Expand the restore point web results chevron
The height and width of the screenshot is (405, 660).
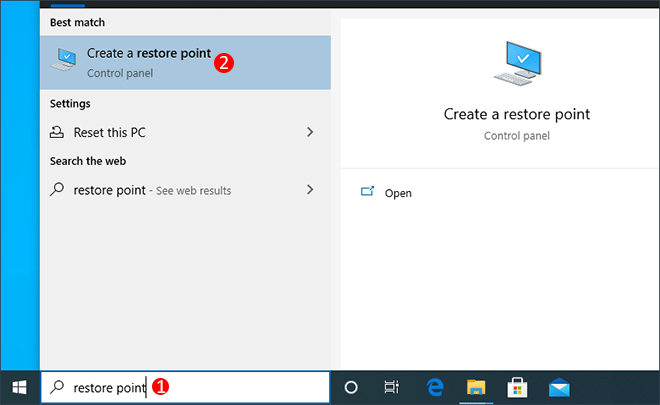(x=310, y=189)
